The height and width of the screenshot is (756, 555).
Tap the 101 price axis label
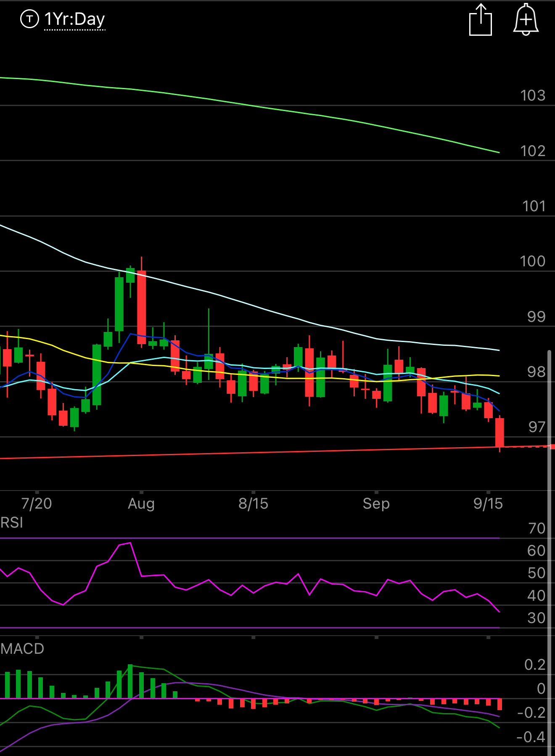pyautogui.click(x=534, y=206)
